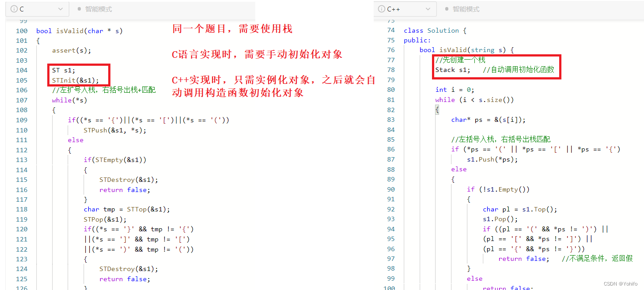Click the line "if ((pl == '(' && *ps != ')') ||"
This screenshot has width=644, height=290.
[x=546, y=229]
